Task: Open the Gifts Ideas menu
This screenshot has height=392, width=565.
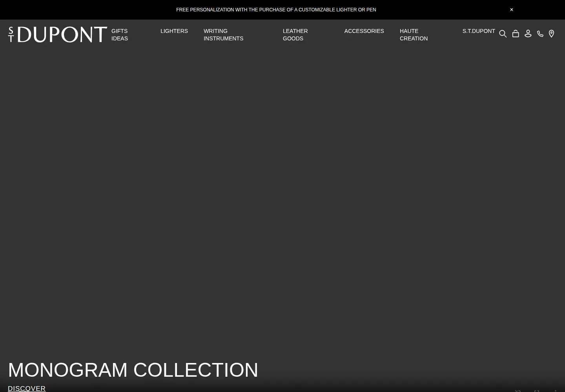Action: (x=120, y=34)
